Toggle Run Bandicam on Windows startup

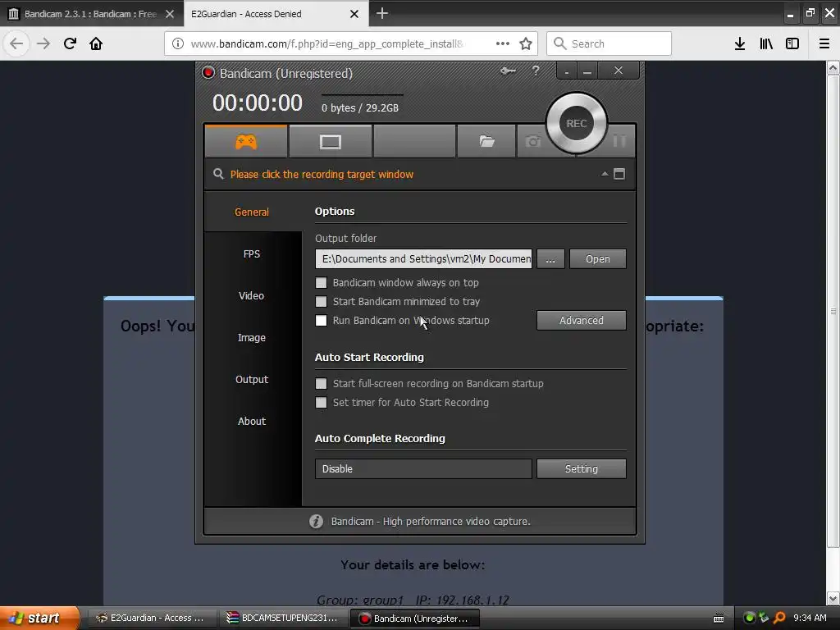321,321
